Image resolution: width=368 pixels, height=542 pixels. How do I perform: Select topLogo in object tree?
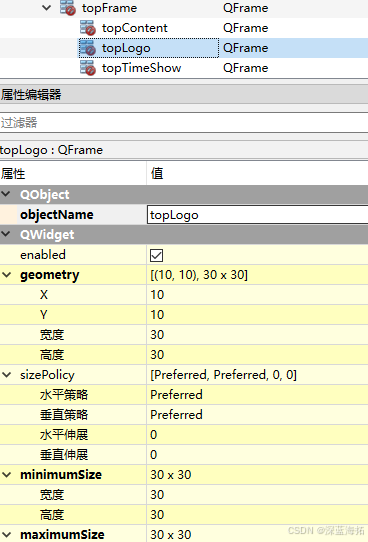tap(126, 48)
